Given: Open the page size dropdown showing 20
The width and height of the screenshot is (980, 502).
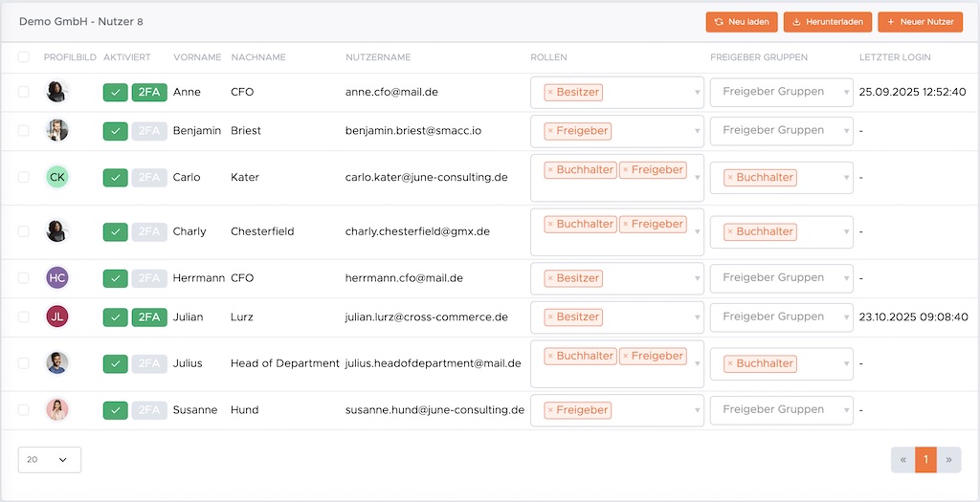Looking at the screenshot, I should 49,460.
